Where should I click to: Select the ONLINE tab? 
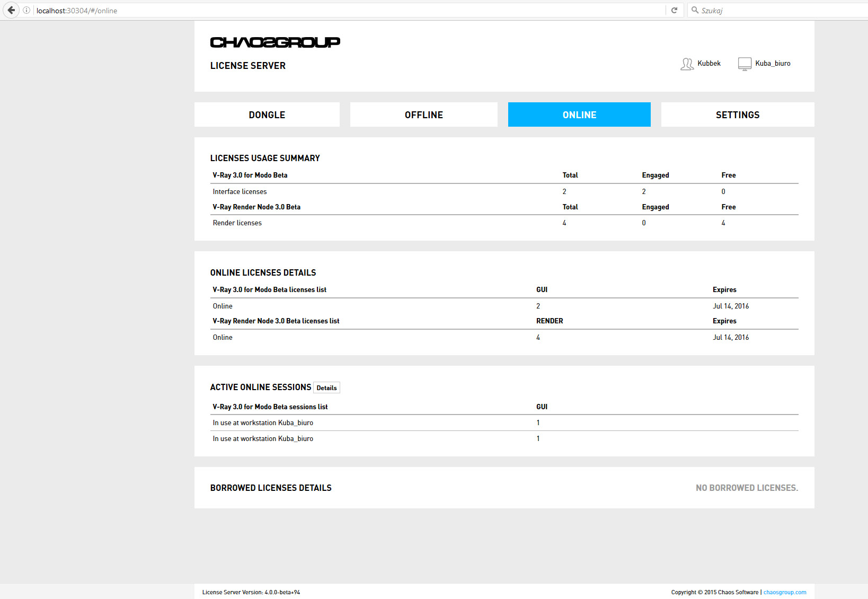(579, 114)
